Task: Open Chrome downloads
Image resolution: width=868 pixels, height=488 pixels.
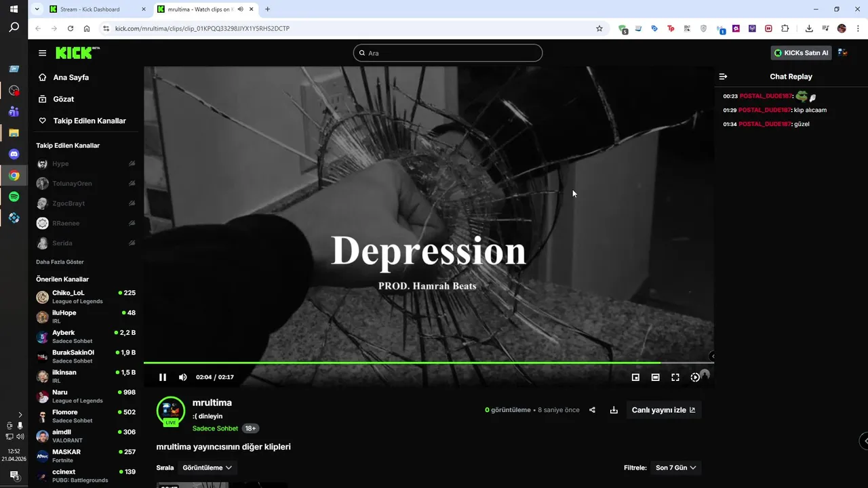Action: click(x=809, y=28)
